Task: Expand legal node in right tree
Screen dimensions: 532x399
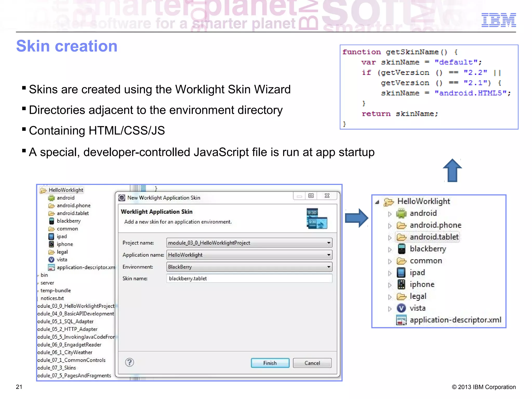Action: pyautogui.click(x=390, y=297)
